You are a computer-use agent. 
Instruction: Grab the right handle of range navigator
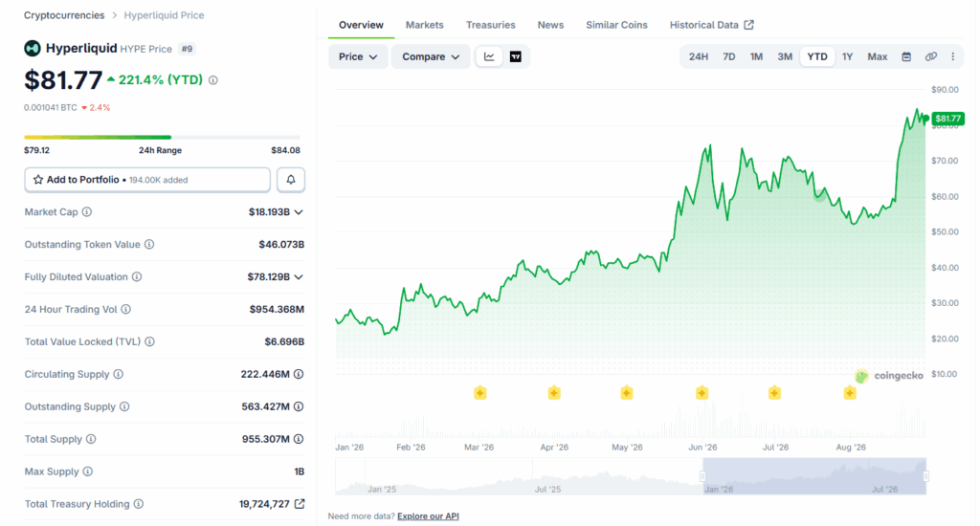[925, 476]
